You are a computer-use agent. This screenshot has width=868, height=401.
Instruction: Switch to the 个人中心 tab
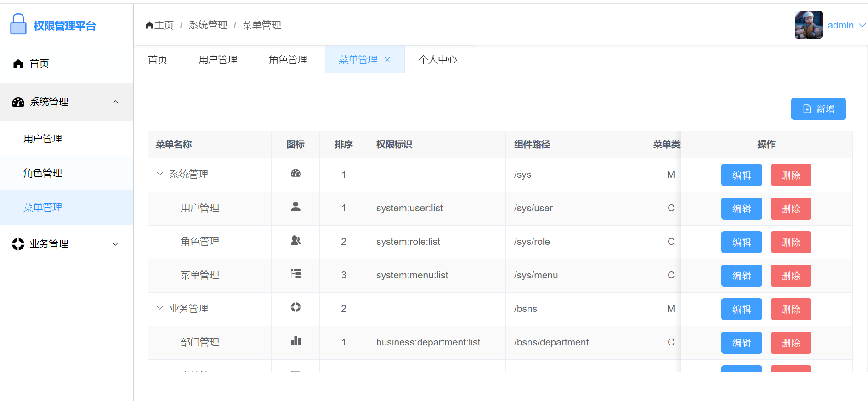pyautogui.click(x=438, y=60)
